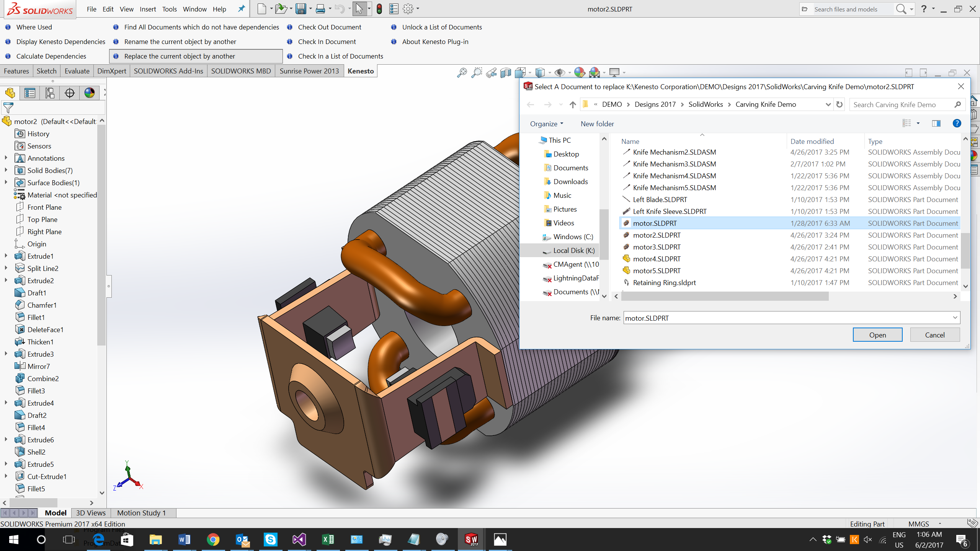Click the Save icon in toolbar

[x=301, y=9]
